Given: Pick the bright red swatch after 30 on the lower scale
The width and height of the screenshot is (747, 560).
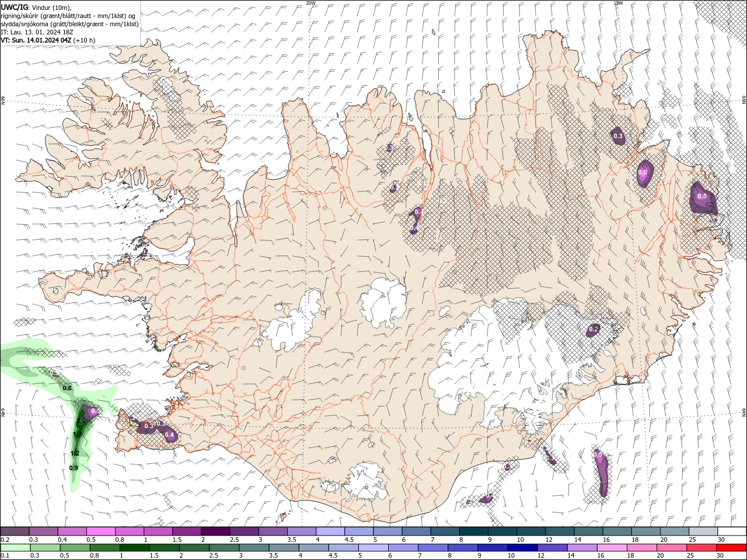Looking at the screenshot, I should [731, 548].
